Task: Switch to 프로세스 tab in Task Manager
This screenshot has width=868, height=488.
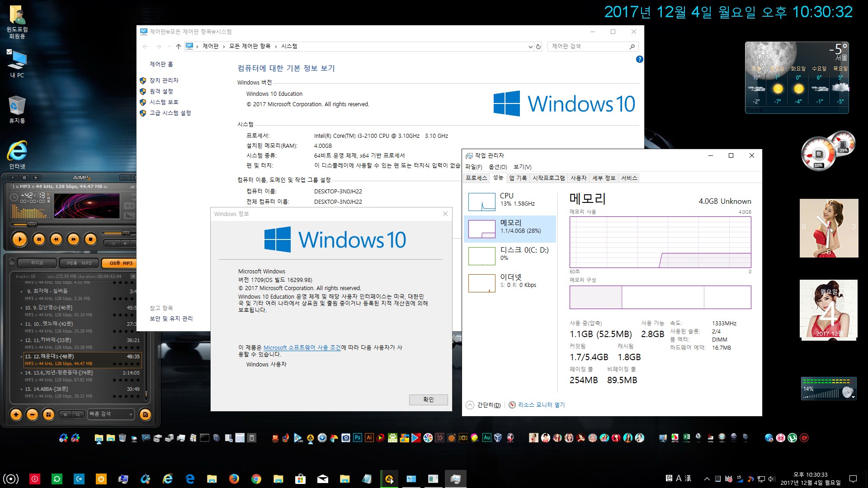Action: click(x=476, y=178)
